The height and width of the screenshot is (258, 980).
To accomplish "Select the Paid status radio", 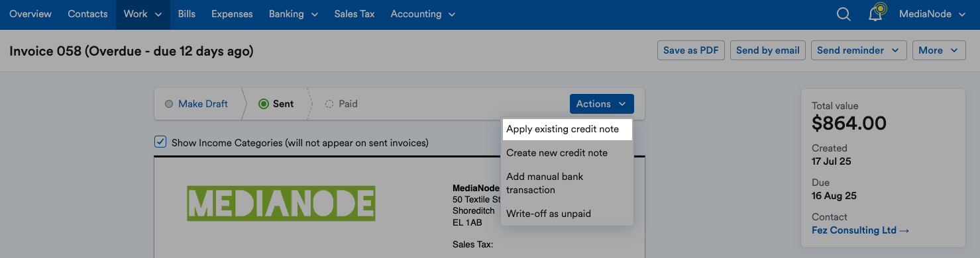I will click(329, 104).
